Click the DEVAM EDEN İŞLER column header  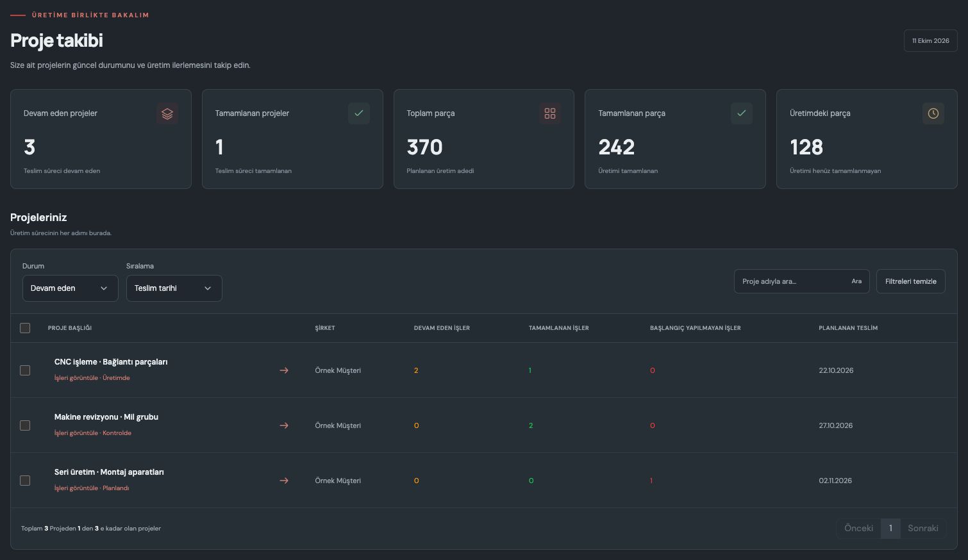[x=442, y=328]
